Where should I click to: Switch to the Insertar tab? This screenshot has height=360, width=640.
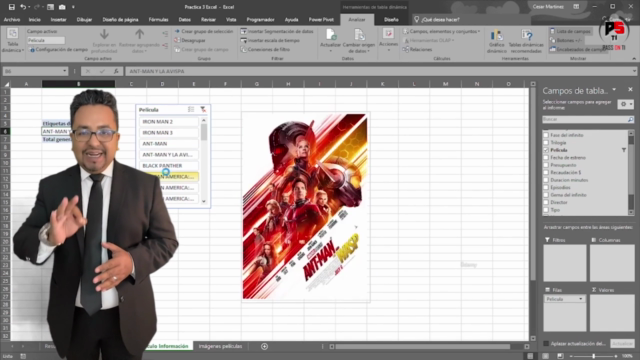[58, 20]
